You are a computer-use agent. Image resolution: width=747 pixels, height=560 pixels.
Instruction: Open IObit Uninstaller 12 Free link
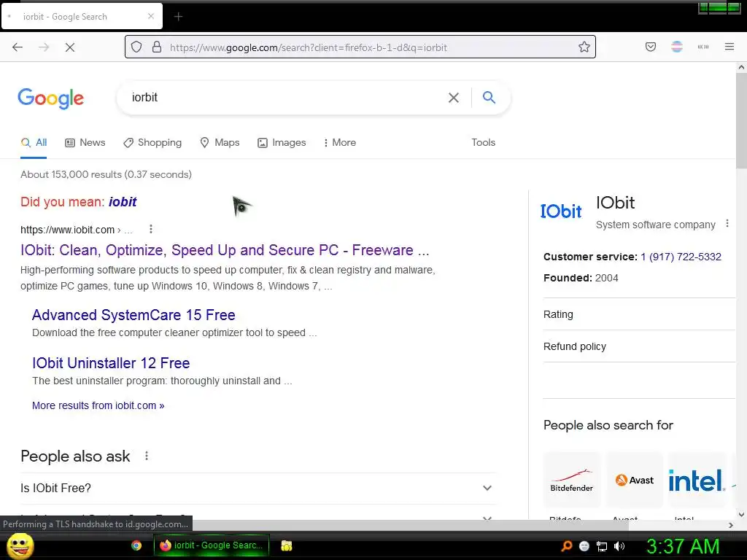111,363
